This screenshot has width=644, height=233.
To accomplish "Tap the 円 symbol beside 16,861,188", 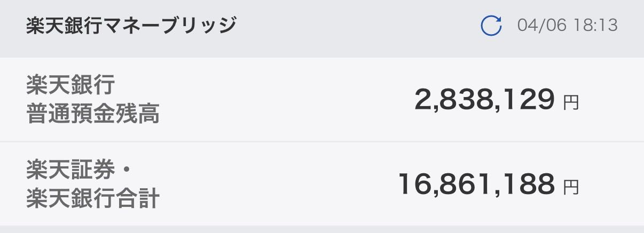I will coord(571,186).
